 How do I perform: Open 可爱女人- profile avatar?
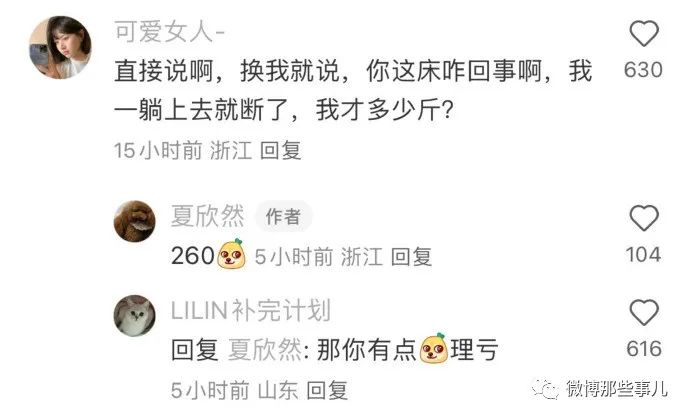[x=60, y=47]
